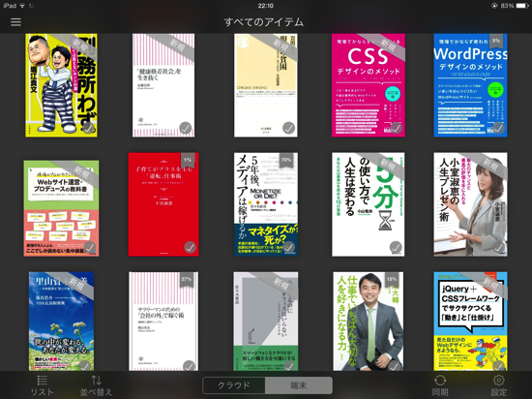Open the blue sky 里山 book cover

pos(61,322)
